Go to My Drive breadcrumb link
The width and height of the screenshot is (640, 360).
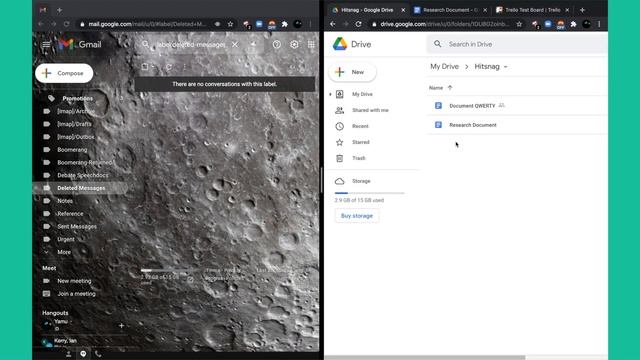[x=444, y=67]
